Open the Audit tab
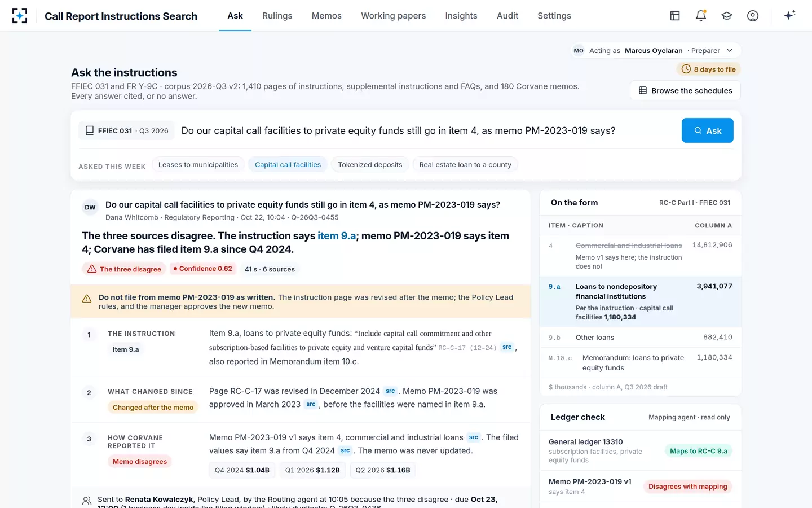The height and width of the screenshot is (508, 812). [x=507, y=16]
